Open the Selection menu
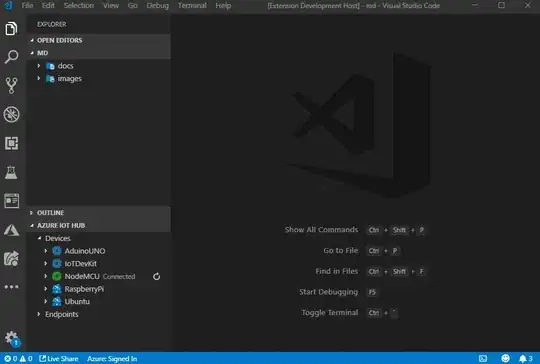Image resolution: width=540 pixels, height=364 pixels. coord(79,6)
